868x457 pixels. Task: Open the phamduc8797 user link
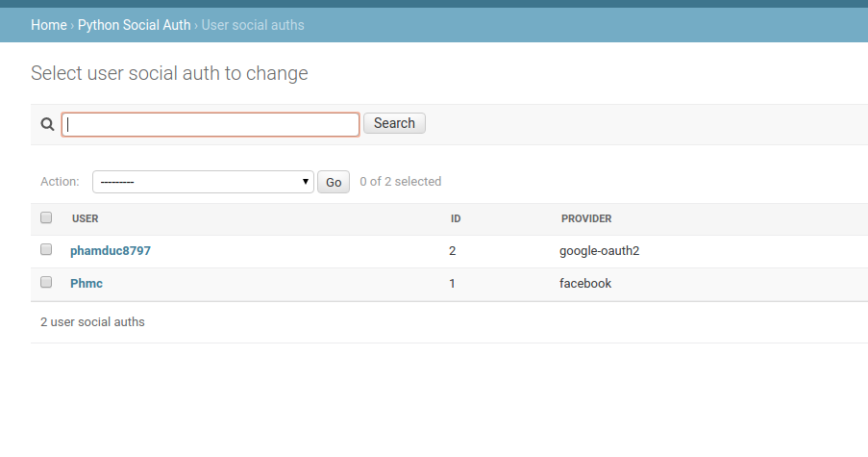pos(111,251)
